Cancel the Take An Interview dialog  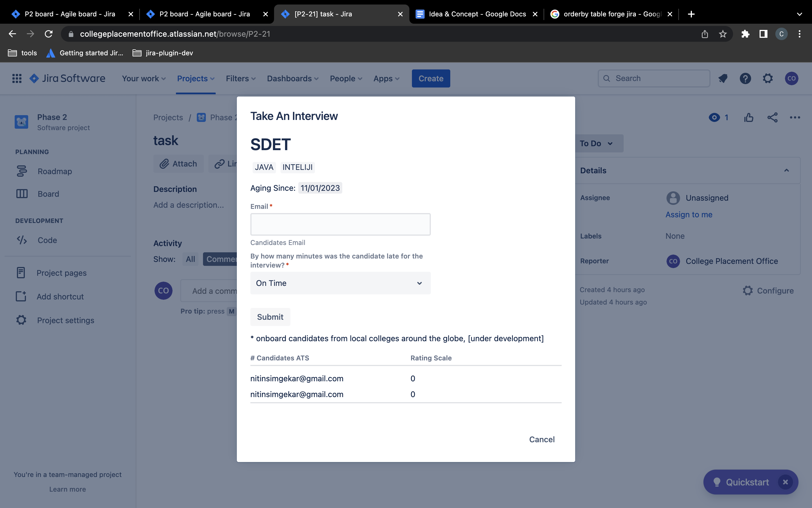[x=542, y=439]
